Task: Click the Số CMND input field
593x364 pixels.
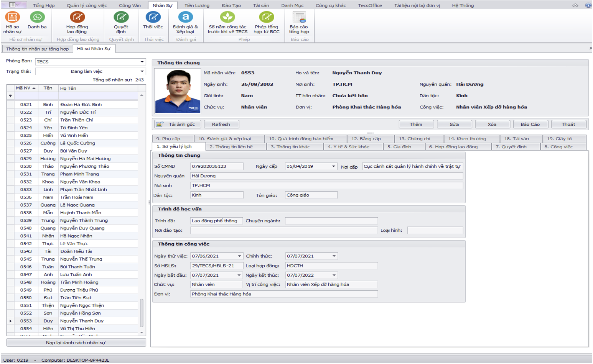Action: 217,166
